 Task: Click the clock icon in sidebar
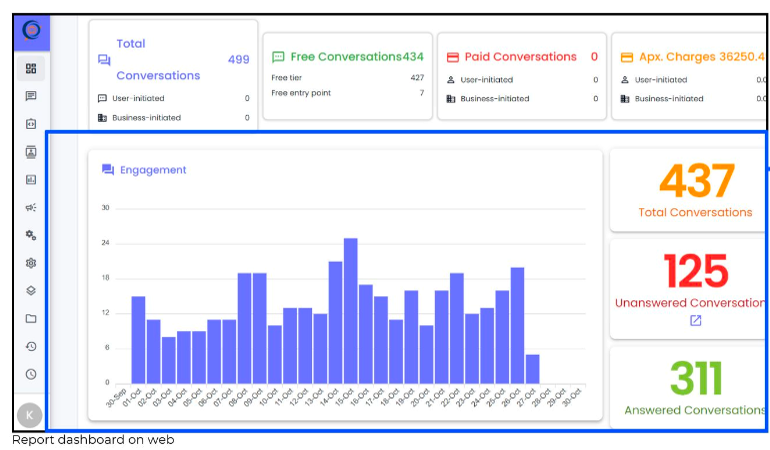[31, 374]
